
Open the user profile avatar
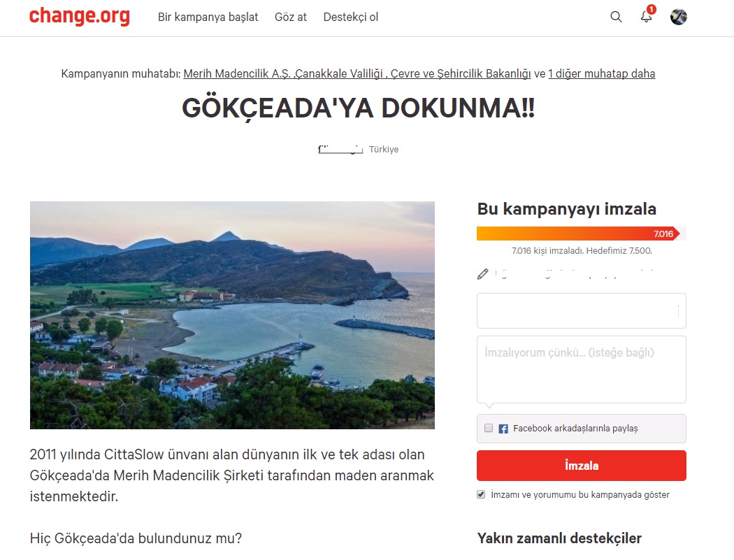(678, 17)
